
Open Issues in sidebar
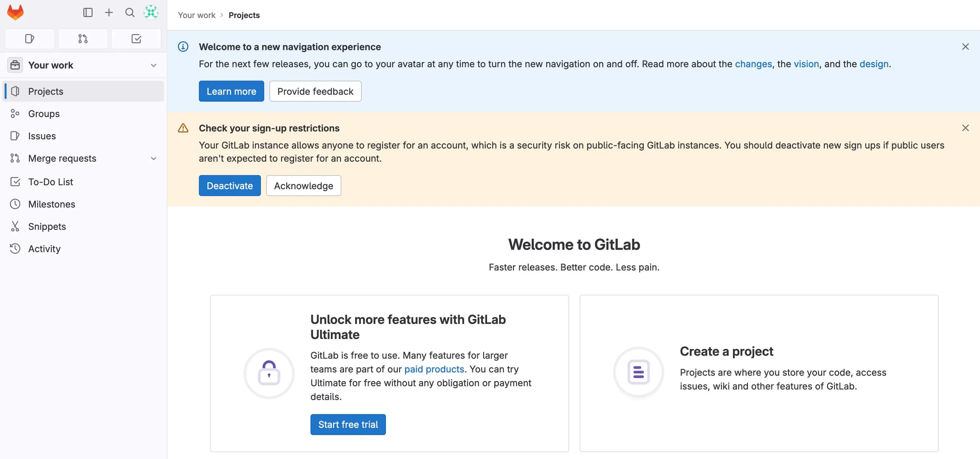(83, 136)
